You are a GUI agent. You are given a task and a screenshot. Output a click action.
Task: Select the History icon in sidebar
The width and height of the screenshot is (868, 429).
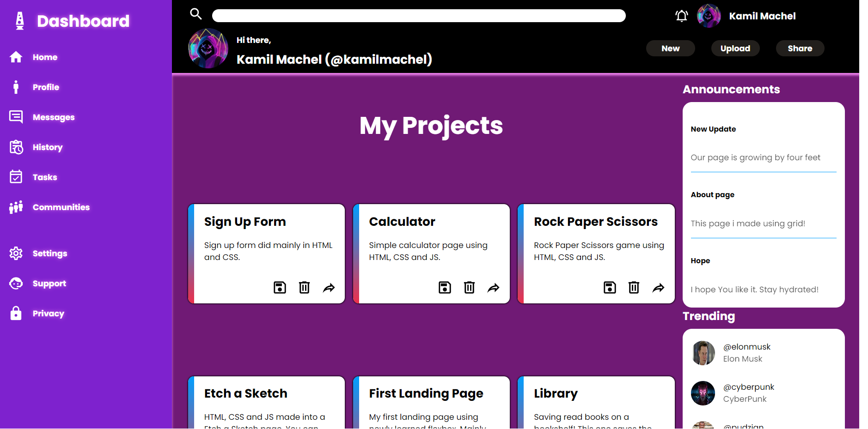[16, 147]
